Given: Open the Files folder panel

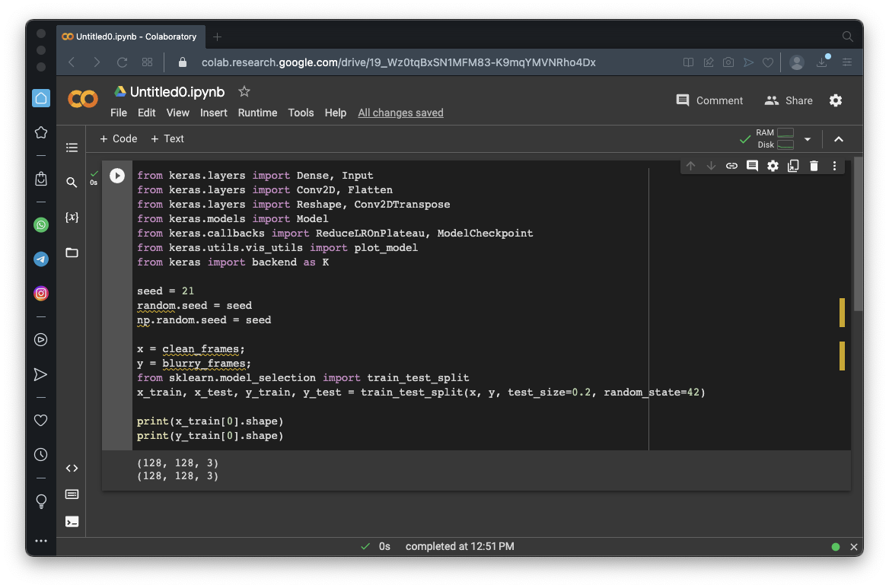Looking at the screenshot, I should point(72,253).
